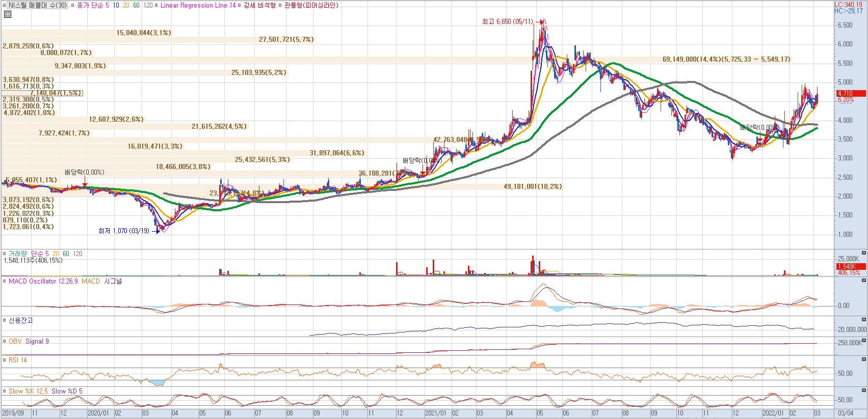Click the 거래량 volume indicator label

click(x=18, y=254)
